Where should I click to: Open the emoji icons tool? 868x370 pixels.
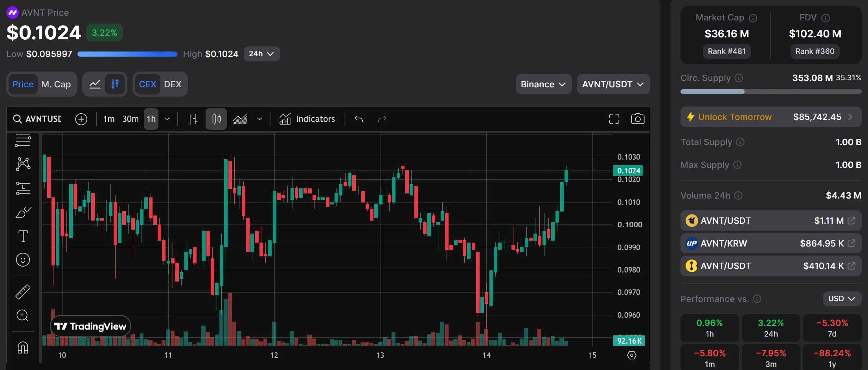(x=23, y=260)
